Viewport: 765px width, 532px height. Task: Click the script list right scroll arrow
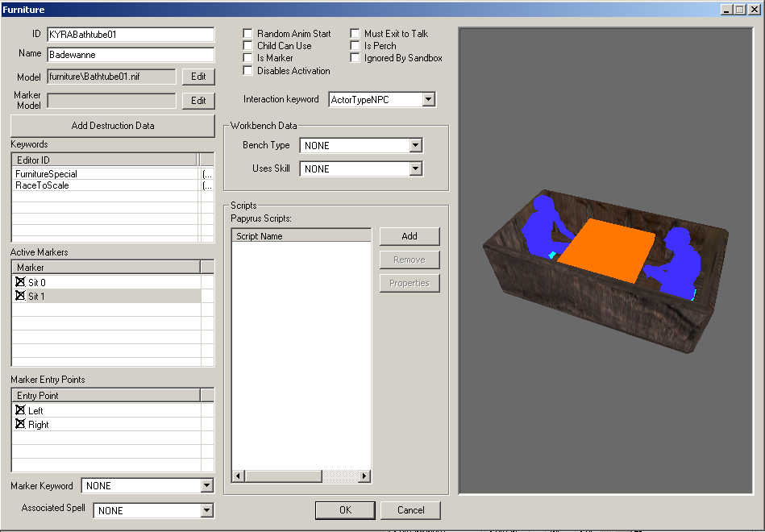point(364,476)
